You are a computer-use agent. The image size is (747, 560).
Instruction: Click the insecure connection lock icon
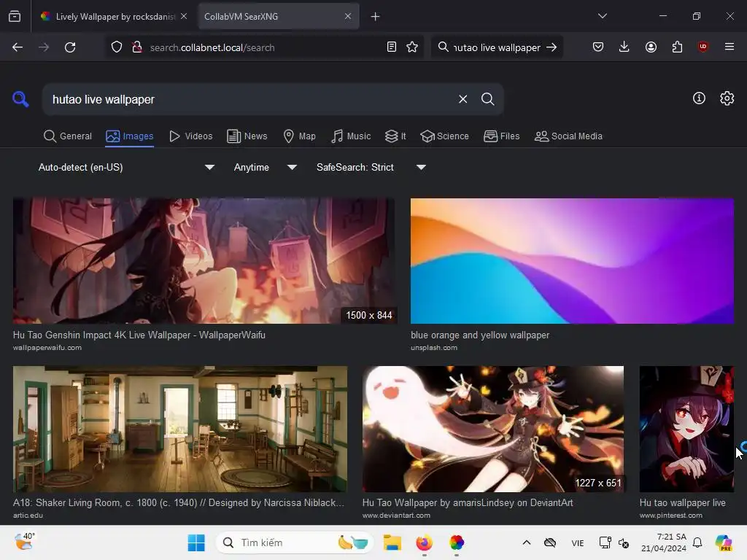tap(137, 47)
